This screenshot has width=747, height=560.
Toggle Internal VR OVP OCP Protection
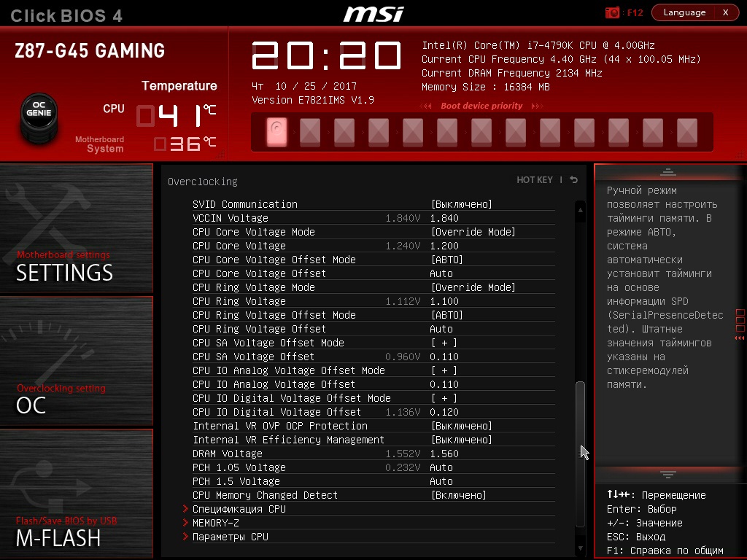tap(461, 426)
